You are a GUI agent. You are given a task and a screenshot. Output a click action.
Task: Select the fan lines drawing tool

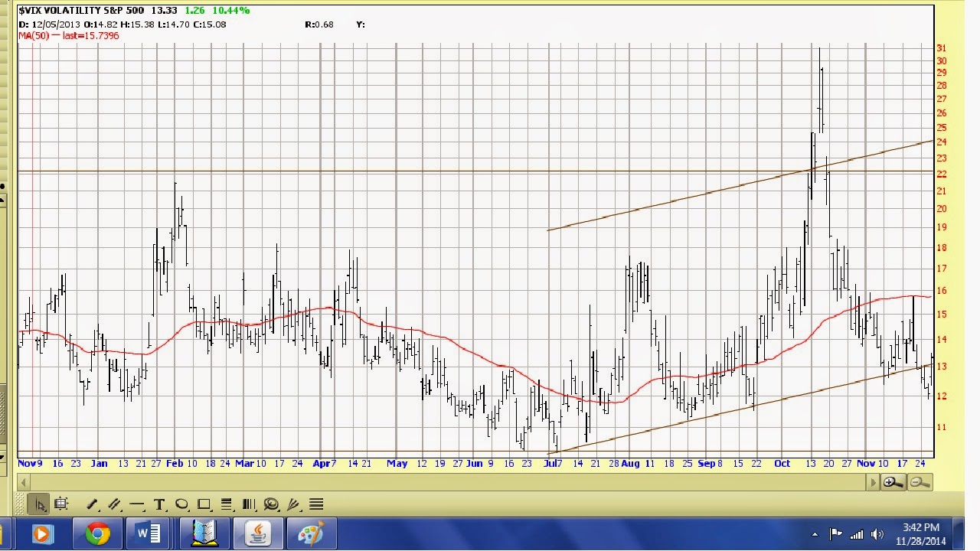[x=293, y=504]
